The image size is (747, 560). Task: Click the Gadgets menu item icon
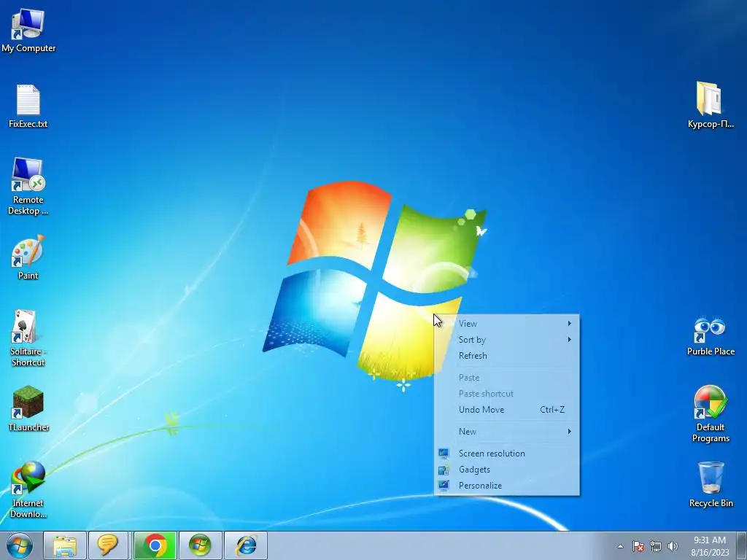point(444,470)
